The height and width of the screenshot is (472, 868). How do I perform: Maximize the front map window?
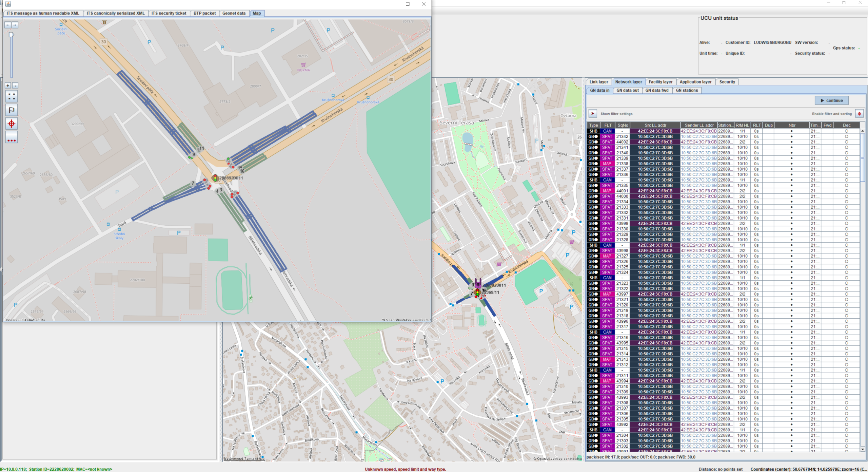tap(408, 4)
